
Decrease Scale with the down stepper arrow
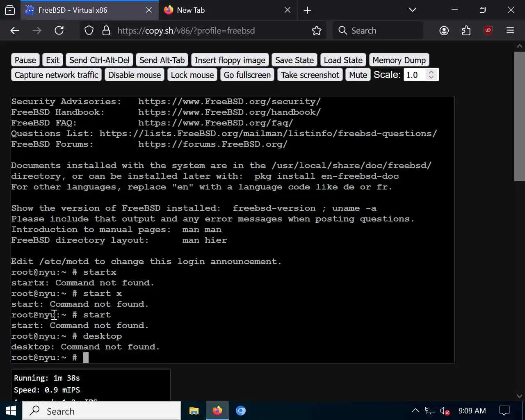(431, 78)
